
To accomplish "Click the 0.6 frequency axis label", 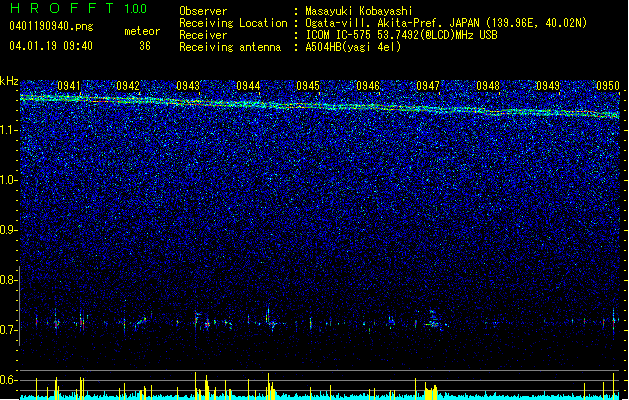I will (8, 380).
